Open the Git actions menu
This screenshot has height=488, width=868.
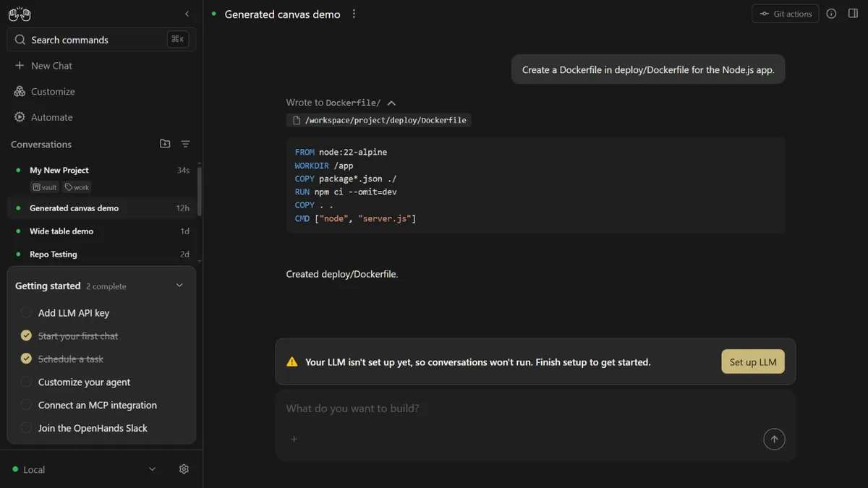pyautogui.click(x=786, y=14)
